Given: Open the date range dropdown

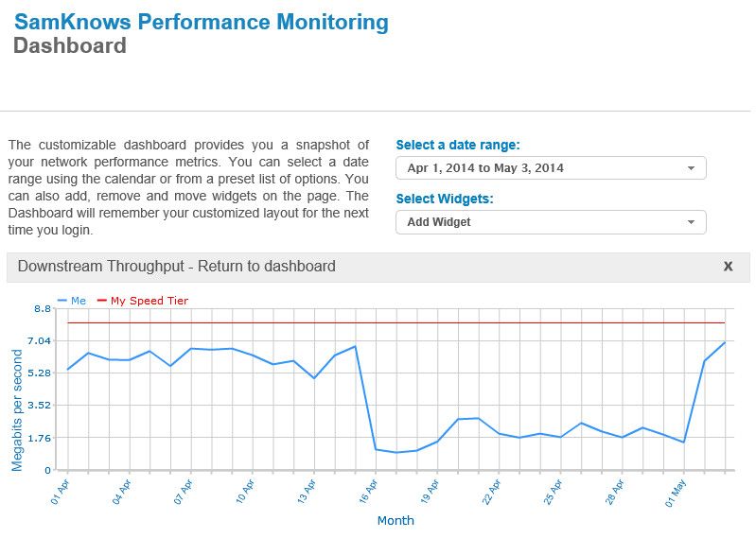Looking at the screenshot, I should point(551,168).
